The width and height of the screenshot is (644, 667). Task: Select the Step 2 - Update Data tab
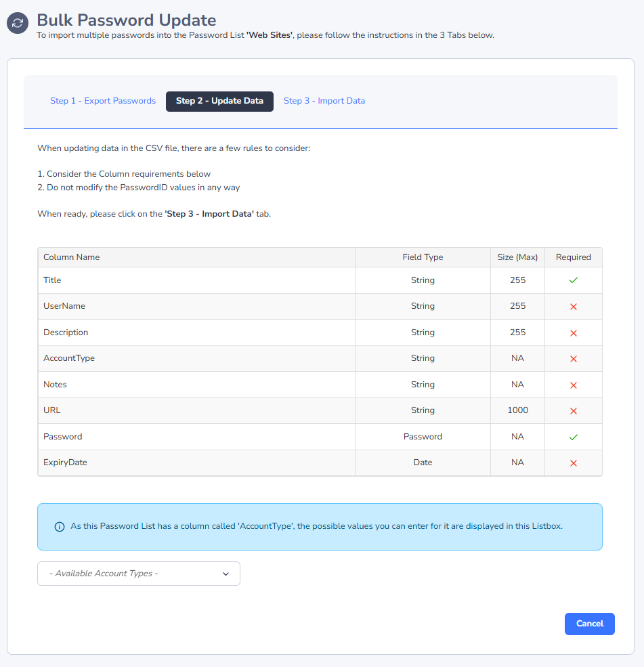point(219,101)
